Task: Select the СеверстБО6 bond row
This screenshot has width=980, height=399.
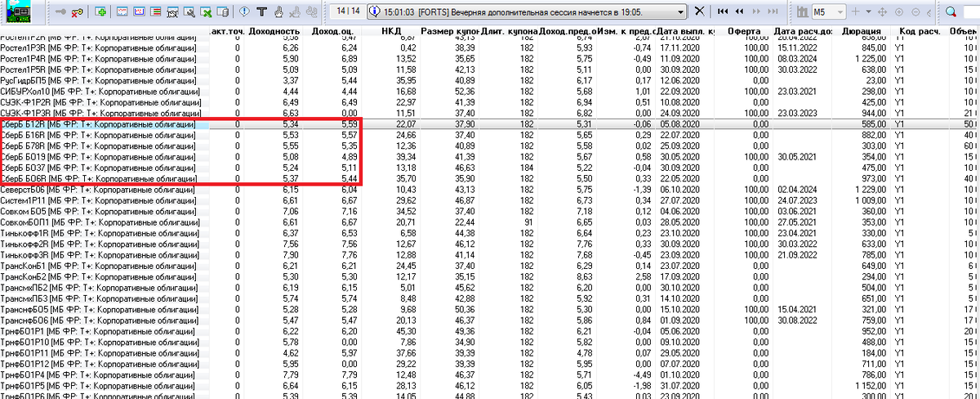Action: point(490,190)
